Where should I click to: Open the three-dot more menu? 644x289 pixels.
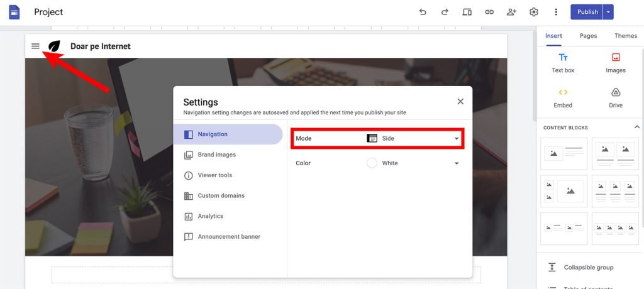(x=556, y=12)
